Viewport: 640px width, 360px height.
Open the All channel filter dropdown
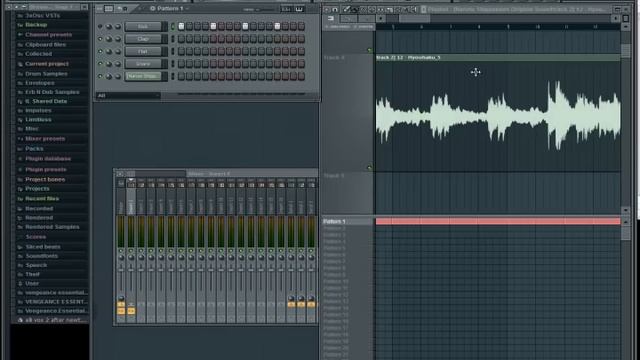[x=128, y=96]
